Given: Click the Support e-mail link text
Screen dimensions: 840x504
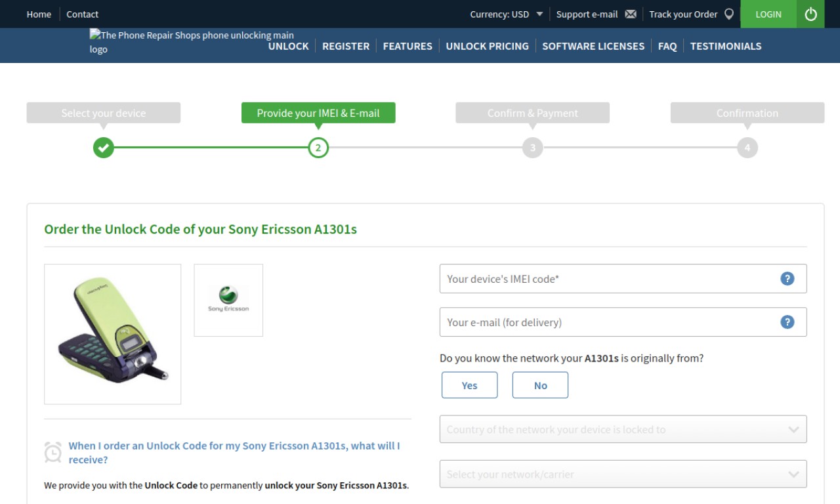Looking at the screenshot, I should 587,14.
